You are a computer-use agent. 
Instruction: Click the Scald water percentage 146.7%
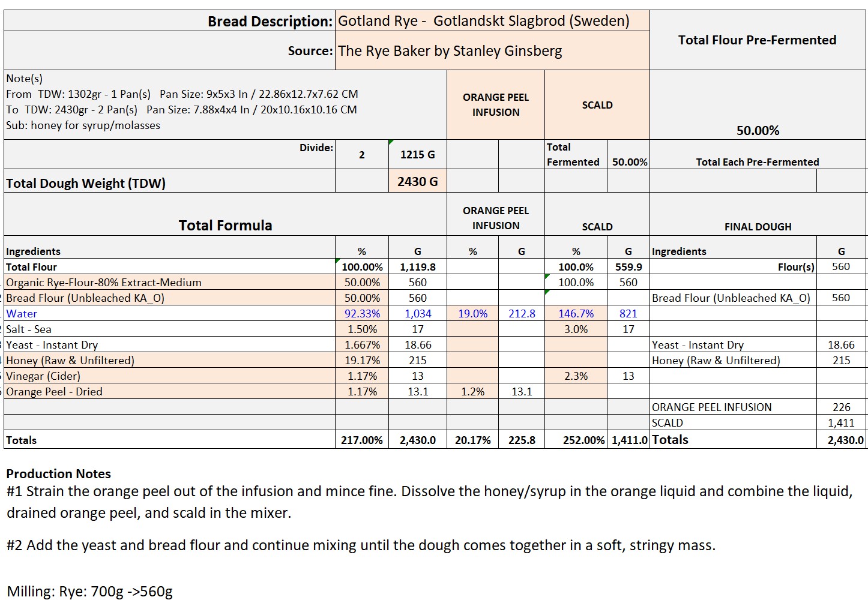click(x=576, y=314)
